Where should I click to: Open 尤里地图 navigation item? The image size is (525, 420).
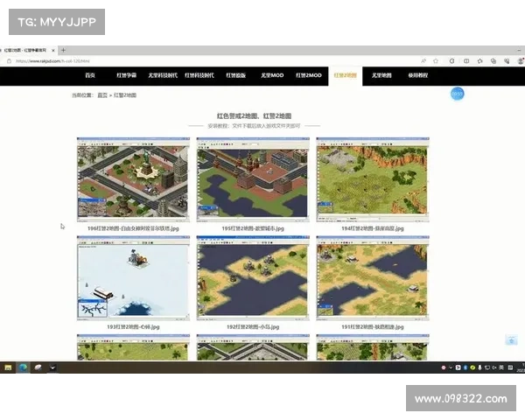381,75
